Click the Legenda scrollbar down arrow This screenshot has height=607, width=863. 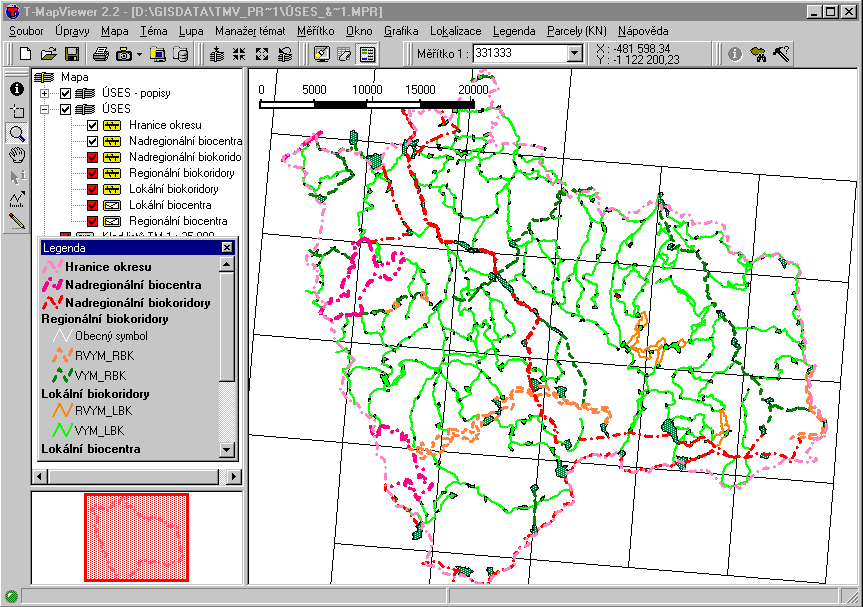pos(227,449)
